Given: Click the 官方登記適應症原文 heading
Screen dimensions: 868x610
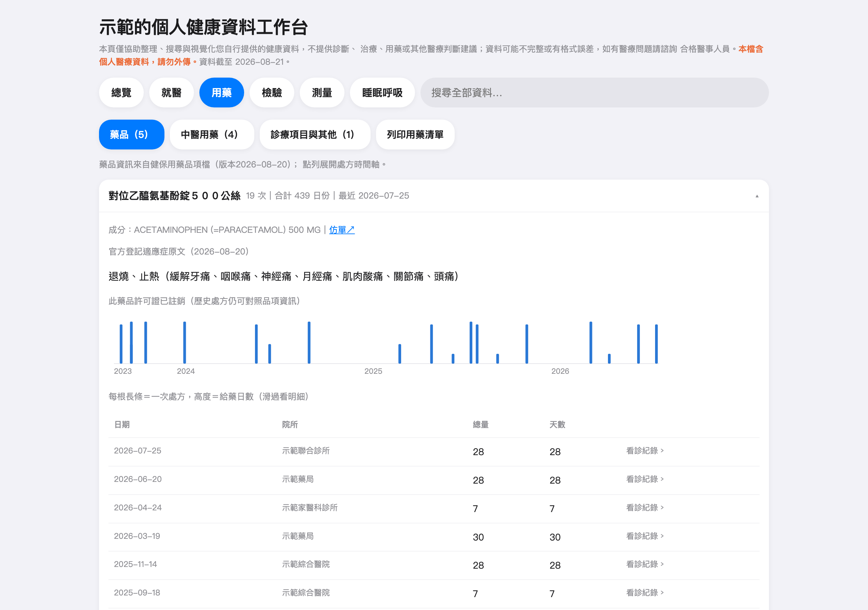Looking at the screenshot, I should [179, 251].
